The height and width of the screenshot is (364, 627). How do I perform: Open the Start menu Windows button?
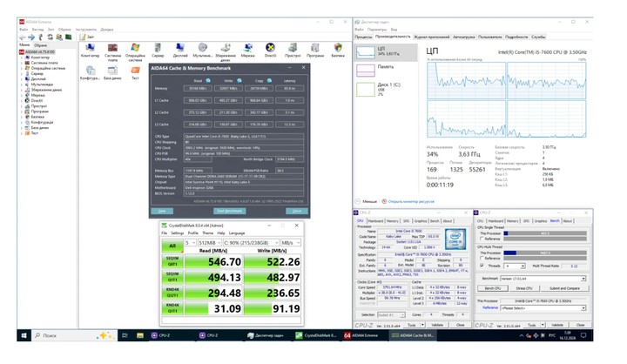coord(24,335)
